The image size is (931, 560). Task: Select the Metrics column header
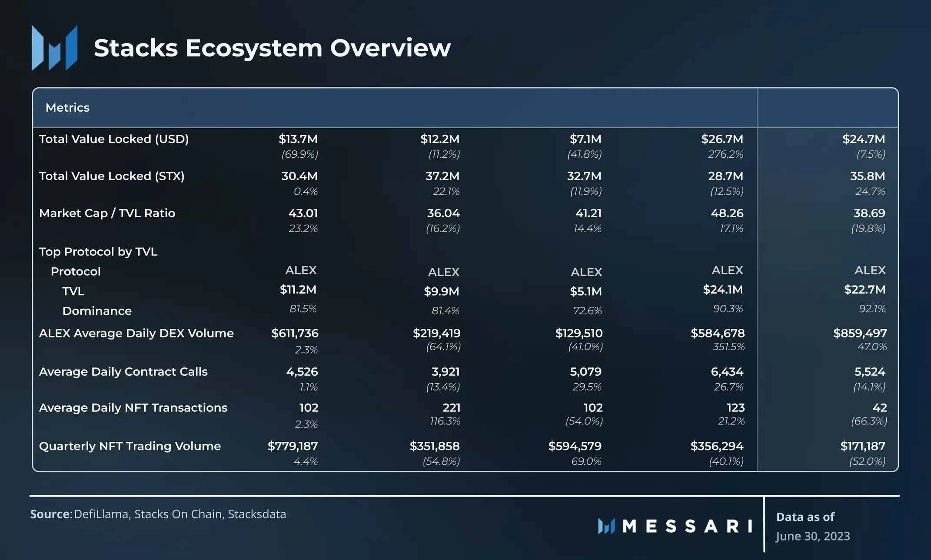[67, 108]
